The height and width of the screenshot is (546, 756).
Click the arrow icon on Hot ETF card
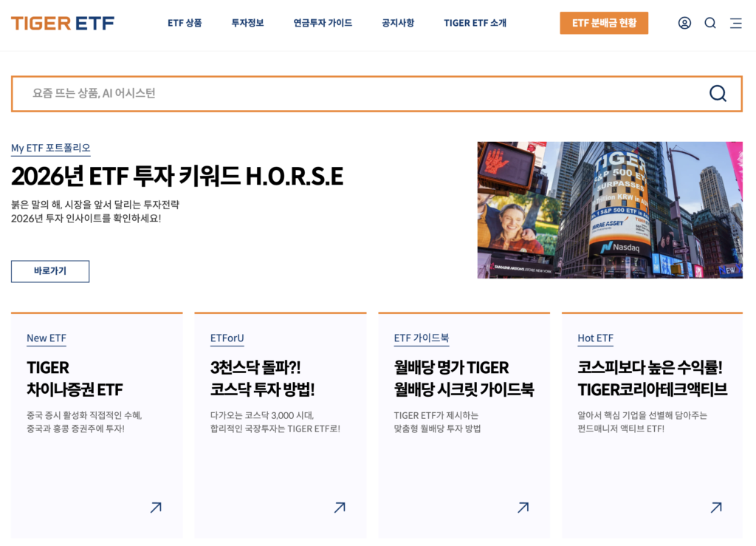(x=715, y=508)
